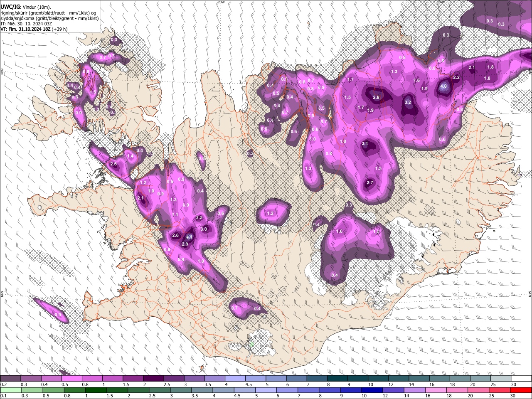Click the 2.7 value label on the map
Viewport: 532px width, 399px height.
pyautogui.click(x=370, y=183)
